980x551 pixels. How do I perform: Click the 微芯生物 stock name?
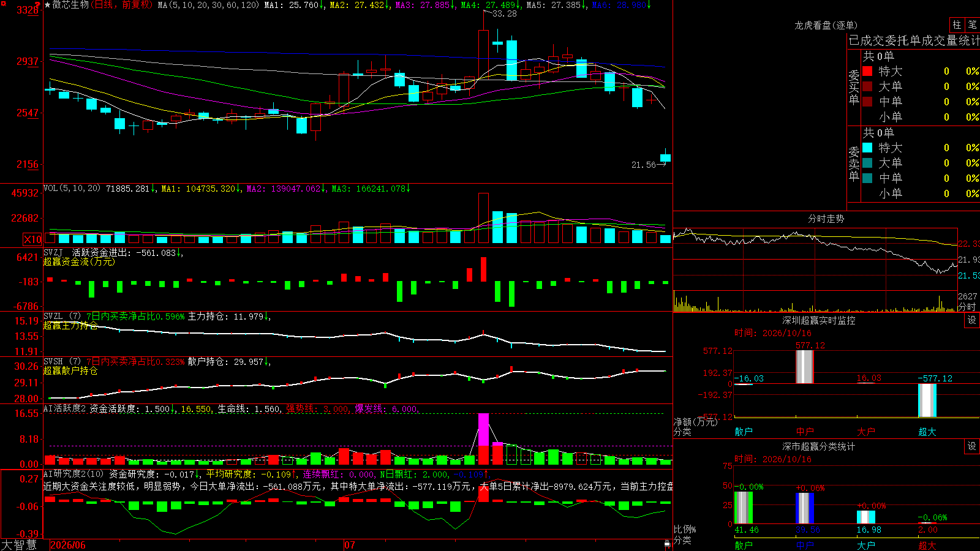pyautogui.click(x=70, y=5)
